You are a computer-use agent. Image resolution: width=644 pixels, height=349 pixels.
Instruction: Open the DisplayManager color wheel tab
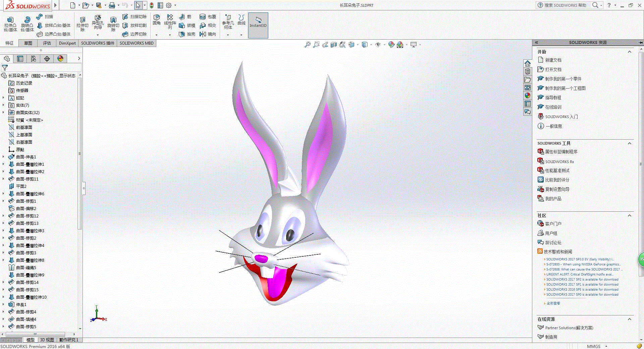pos(60,59)
